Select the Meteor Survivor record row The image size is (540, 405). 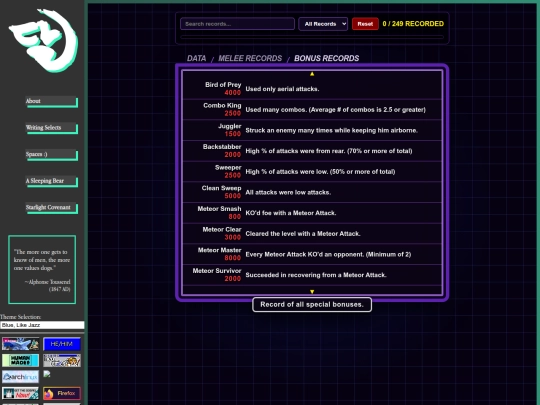(x=312, y=275)
